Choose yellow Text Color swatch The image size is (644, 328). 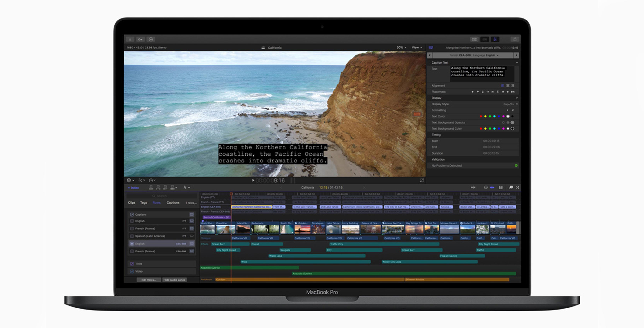click(485, 116)
